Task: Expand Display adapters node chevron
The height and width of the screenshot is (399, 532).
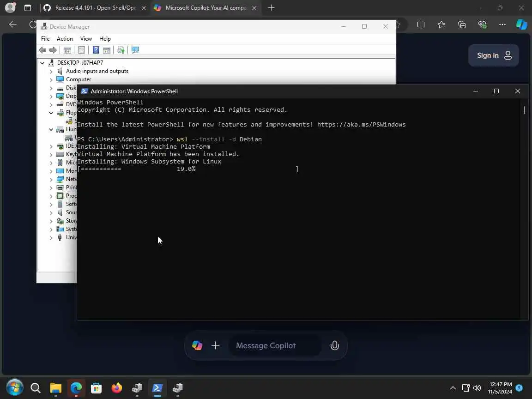Action: 51,97
